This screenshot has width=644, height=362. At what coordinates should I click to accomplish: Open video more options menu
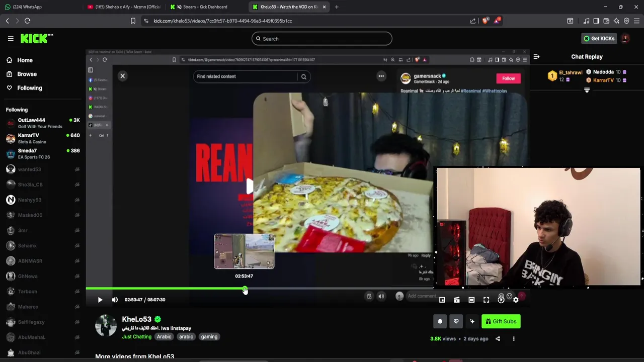click(x=514, y=338)
